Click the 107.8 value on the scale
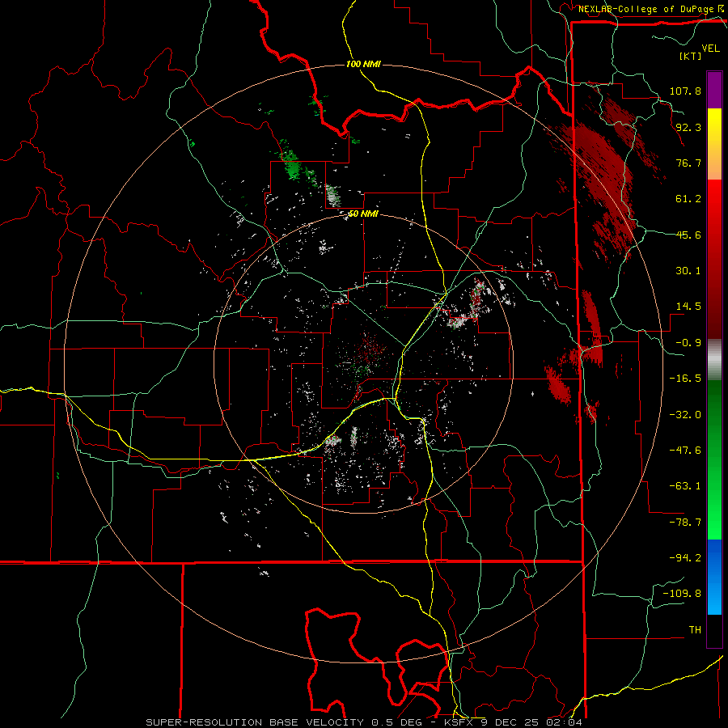Viewport: 728px width, 728px height. [685, 91]
